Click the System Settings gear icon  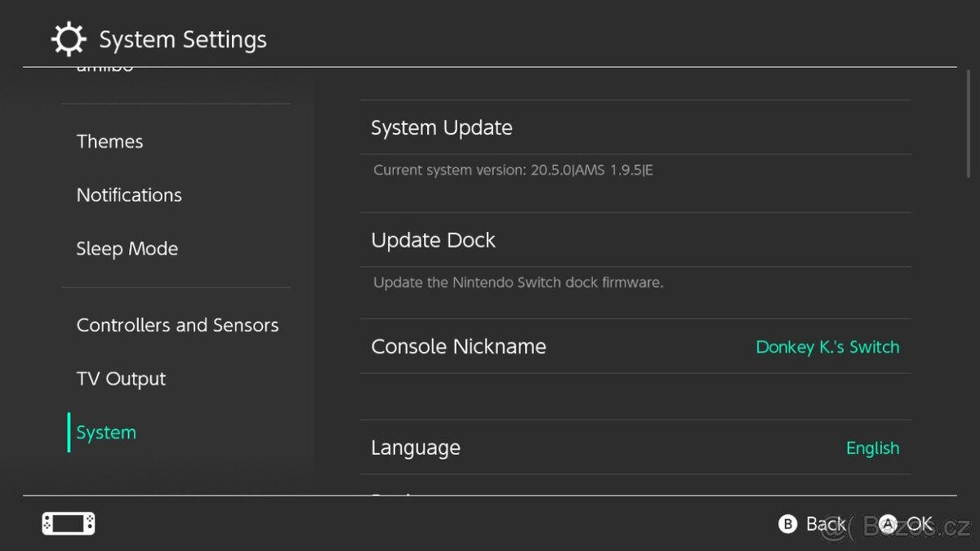[x=69, y=38]
